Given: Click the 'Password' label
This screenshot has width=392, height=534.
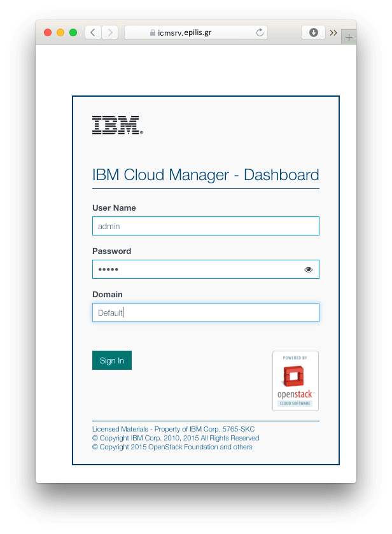Looking at the screenshot, I should 112,251.
